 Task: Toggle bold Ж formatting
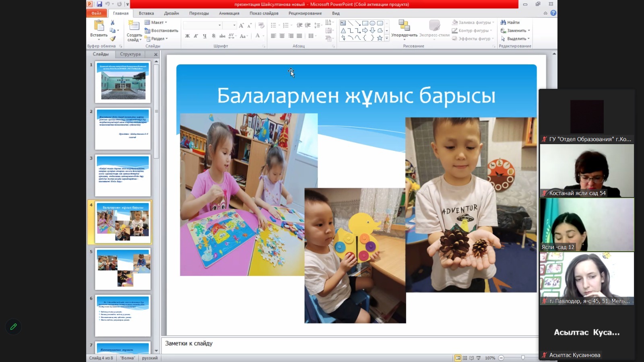187,36
